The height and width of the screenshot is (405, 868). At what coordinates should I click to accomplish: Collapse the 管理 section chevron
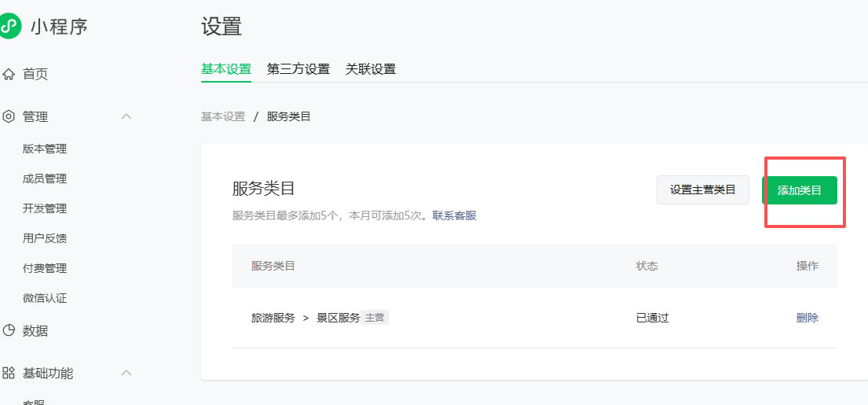click(x=126, y=116)
